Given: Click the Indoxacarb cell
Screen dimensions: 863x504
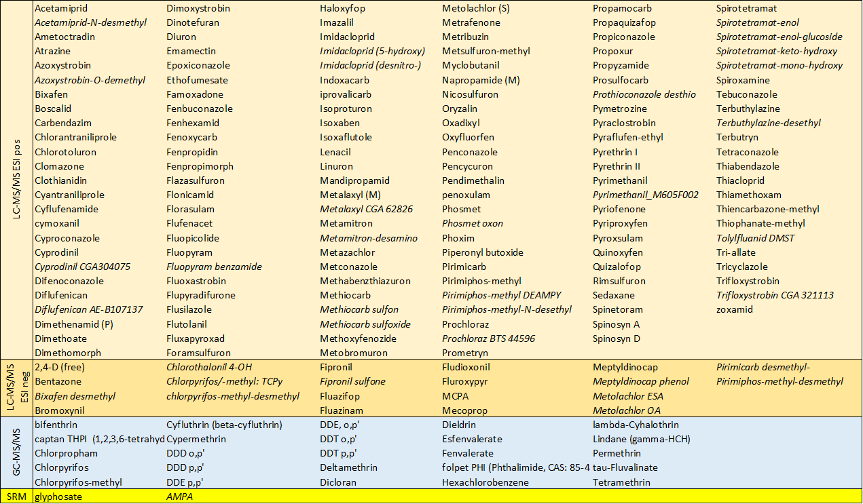Looking at the screenshot, I should coord(344,80).
